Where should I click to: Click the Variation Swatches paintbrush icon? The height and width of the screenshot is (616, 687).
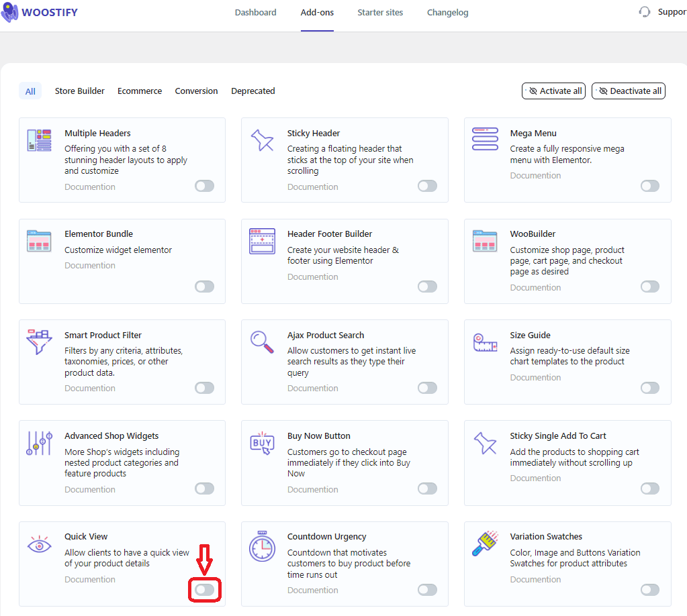point(484,544)
